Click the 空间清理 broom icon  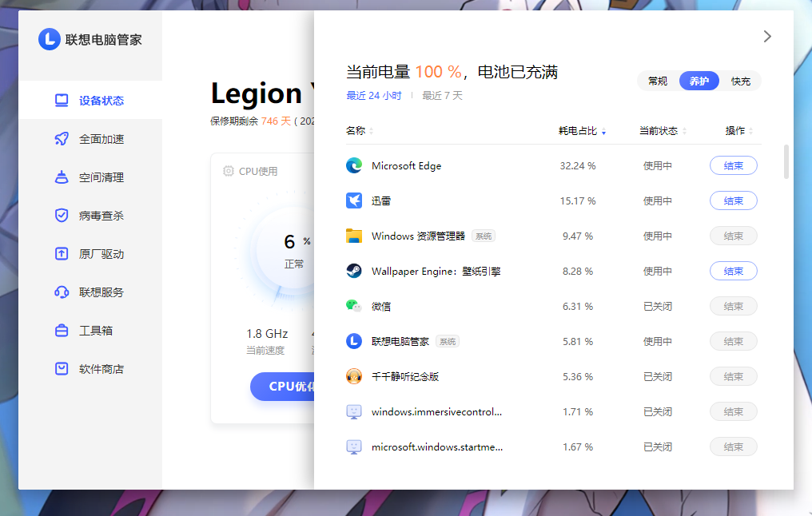coord(62,177)
